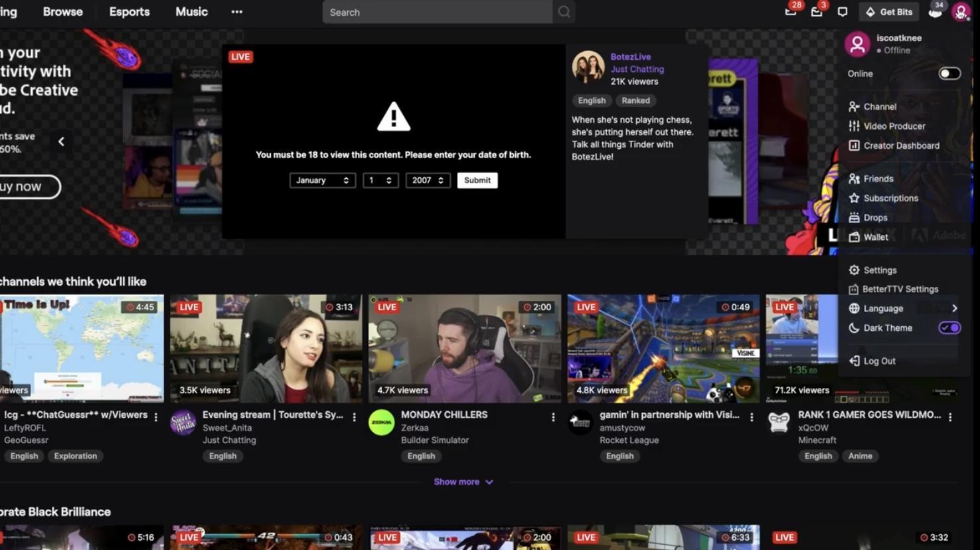Open the whispers icon with 3 badge

[x=817, y=12]
